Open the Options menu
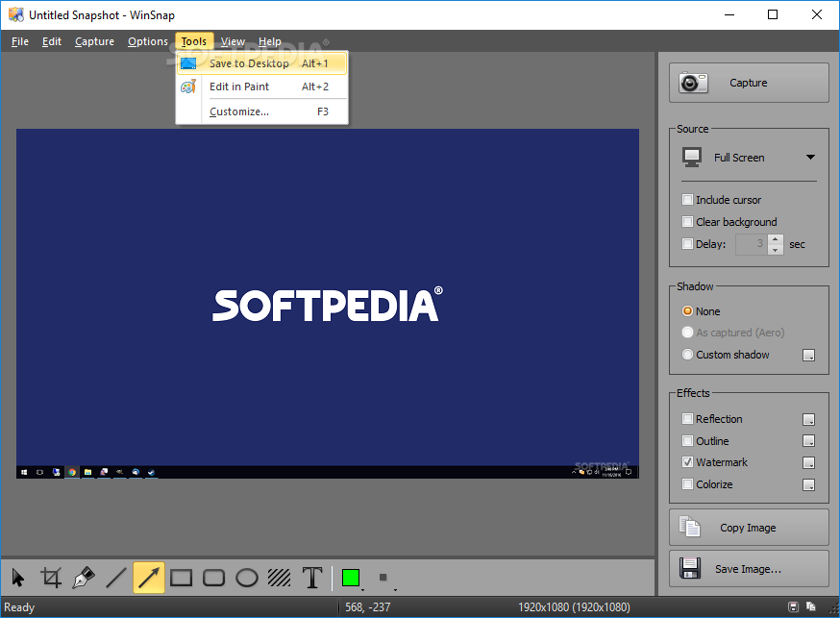 tap(147, 41)
